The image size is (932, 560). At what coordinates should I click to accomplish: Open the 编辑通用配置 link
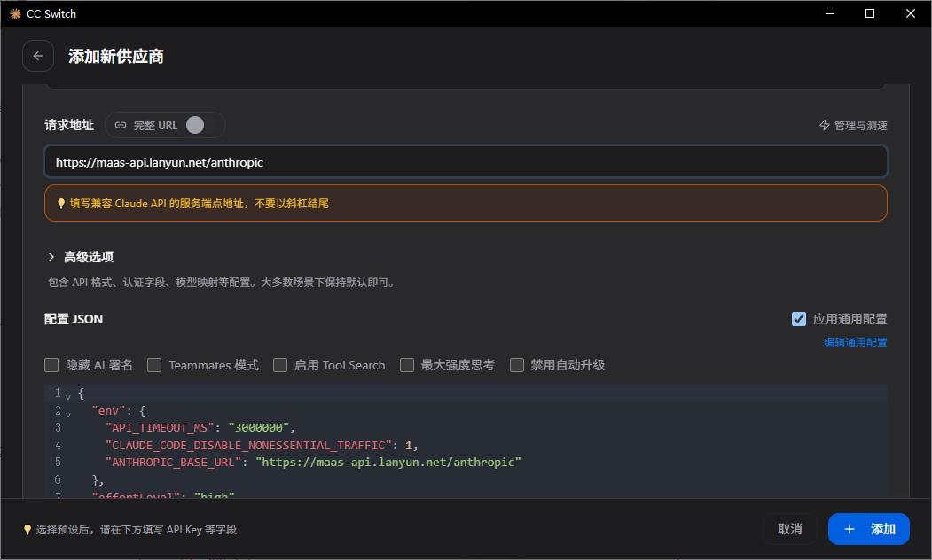click(x=856, y=343)
